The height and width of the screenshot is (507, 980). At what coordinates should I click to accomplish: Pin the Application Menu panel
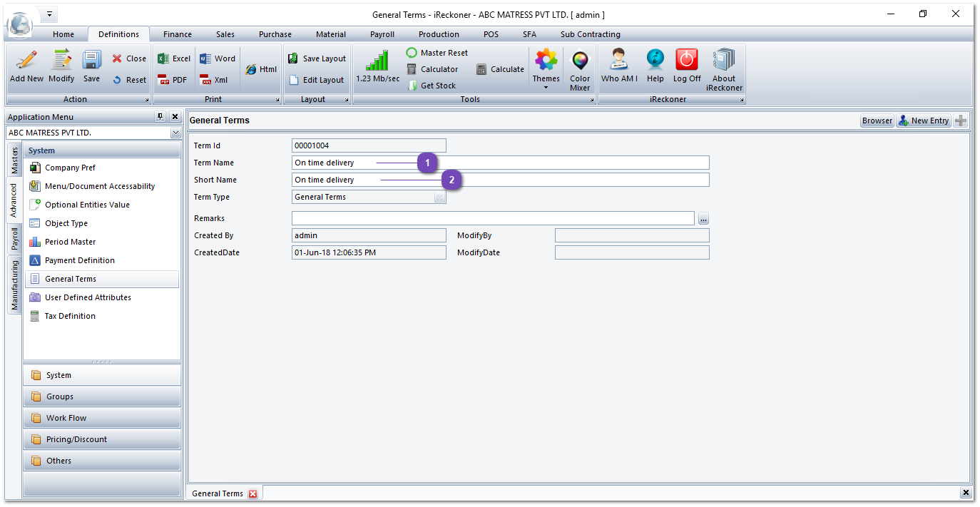tap(160, 117)
